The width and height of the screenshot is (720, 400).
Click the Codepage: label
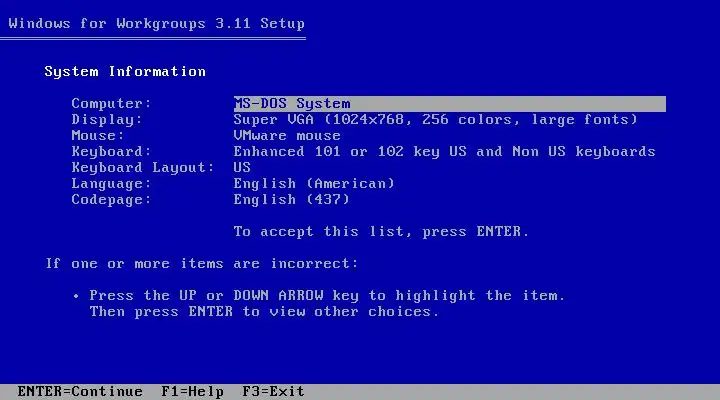click(111, 200)
